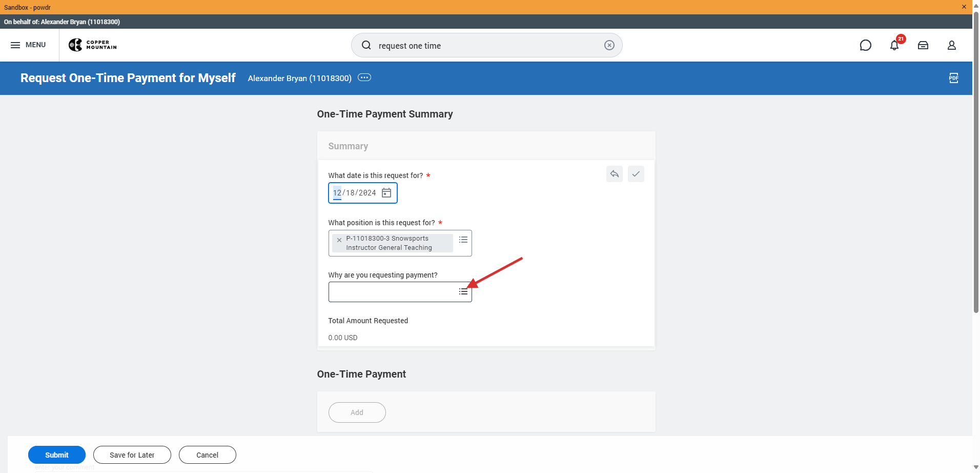The height and width of the screenshot is (473, 980).
Task: Open the inbox tray icon
Action: click(923, 45)
